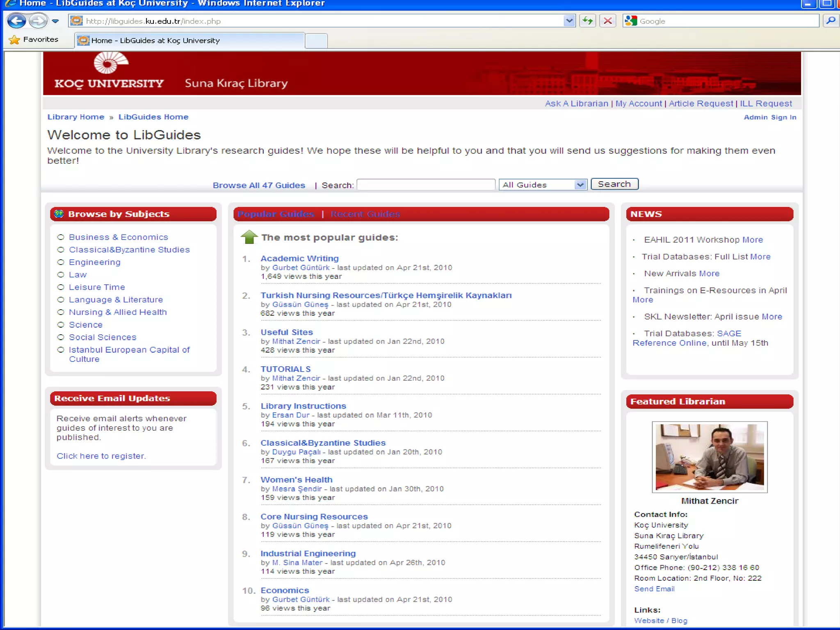840x630 pixels.
Task: Open the Academic Writing guide link
Action: 299,258
